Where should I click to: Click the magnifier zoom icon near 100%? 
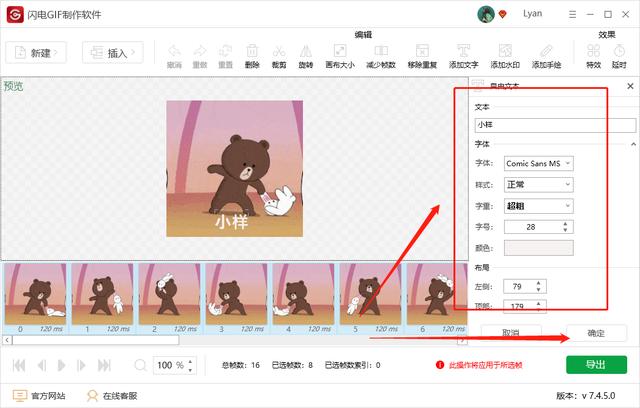140,365
